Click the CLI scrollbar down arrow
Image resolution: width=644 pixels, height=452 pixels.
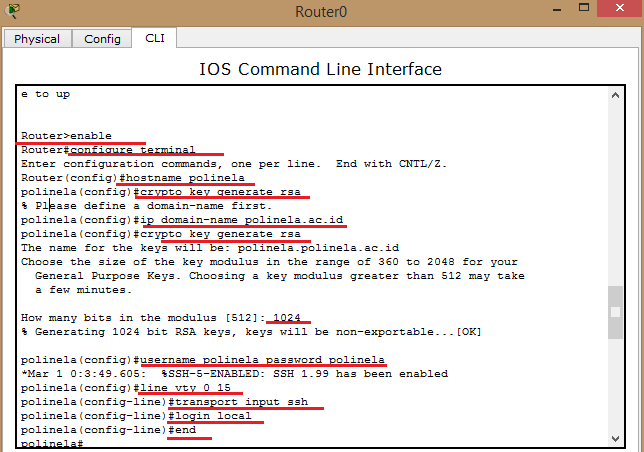pyautogui.click(x=615, y=438)
